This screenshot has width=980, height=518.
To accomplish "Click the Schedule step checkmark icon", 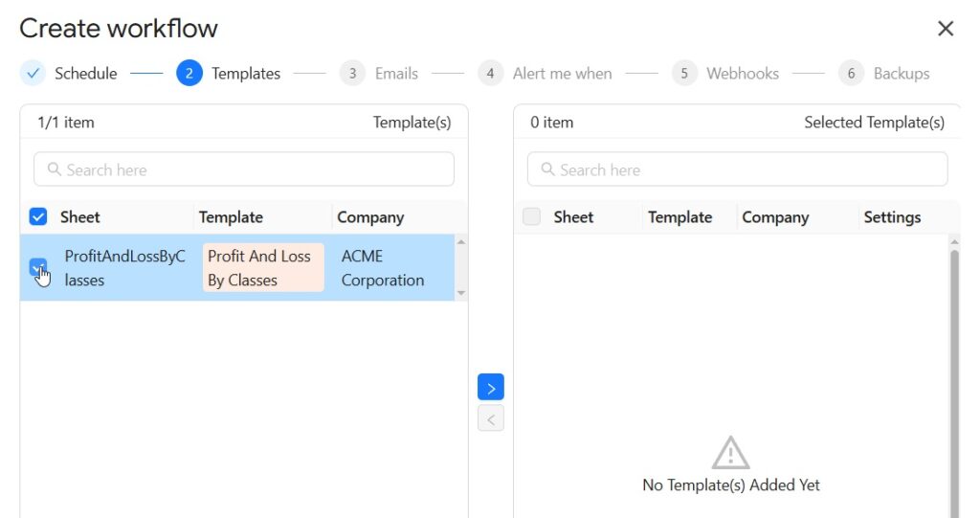I will (x=33, y=74).
